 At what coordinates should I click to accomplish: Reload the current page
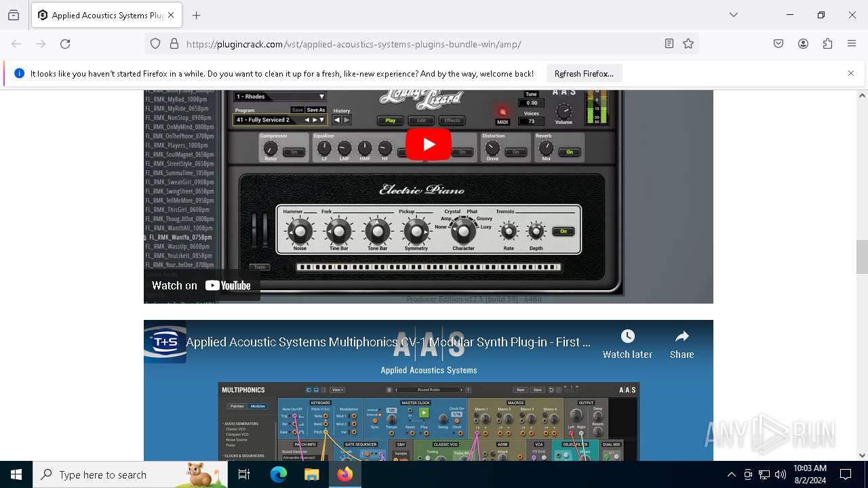tap(65, 44)
